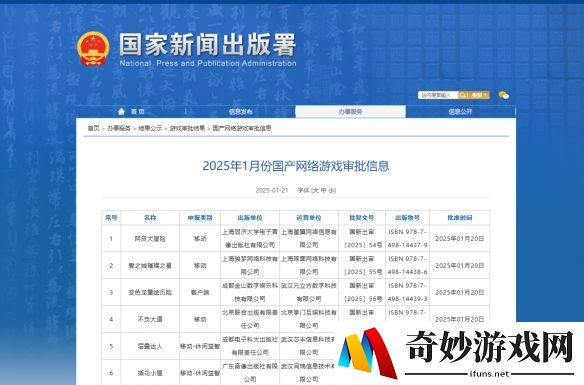This screenshot has height=385, width=584.
Task: Click the game name cell in row 1
Action: [150, 239]
